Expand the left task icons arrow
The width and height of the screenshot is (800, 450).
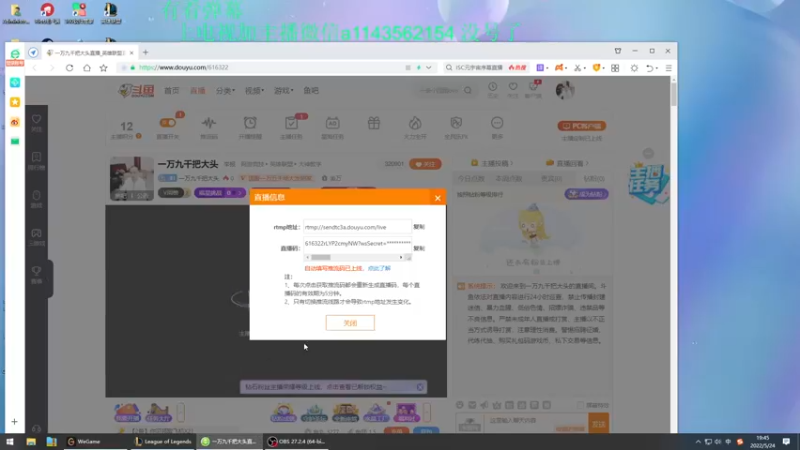click(x=181, y=412)
